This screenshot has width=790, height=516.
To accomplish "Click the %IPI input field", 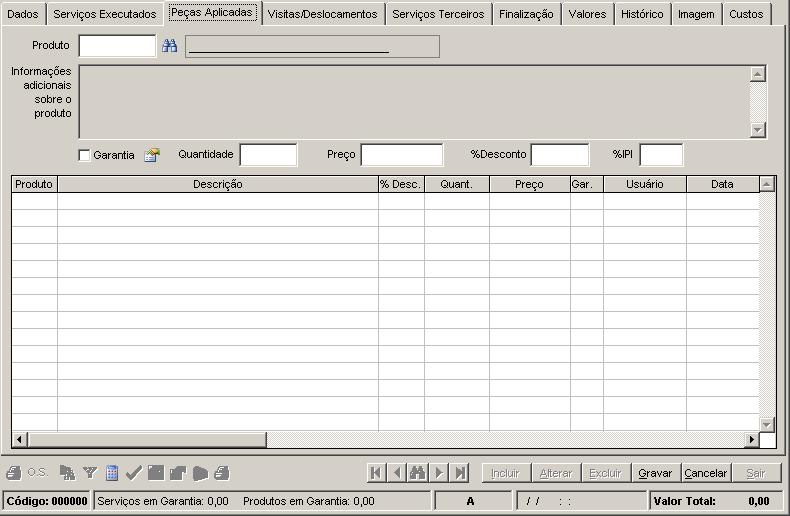I will [661, 155].
